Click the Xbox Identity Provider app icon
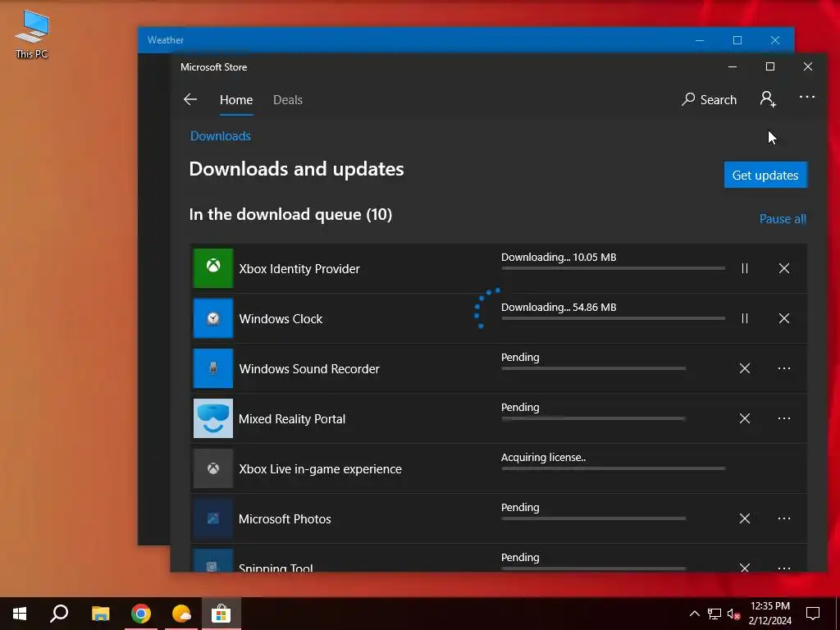 point(213,268)
